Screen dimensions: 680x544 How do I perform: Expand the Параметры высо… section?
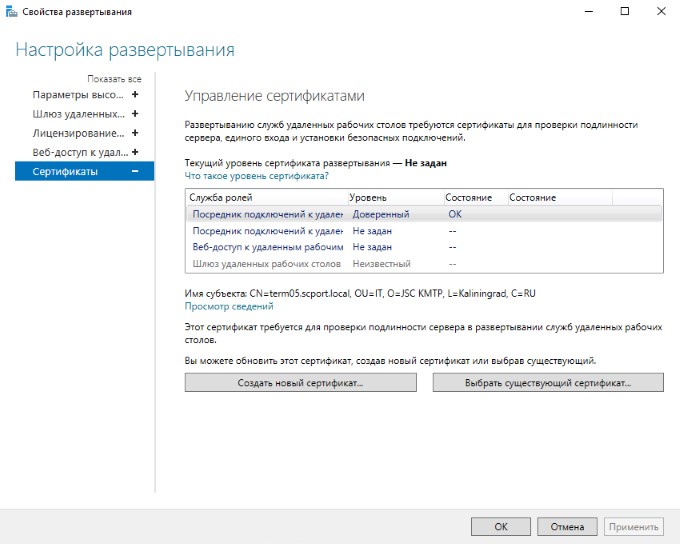135,95
